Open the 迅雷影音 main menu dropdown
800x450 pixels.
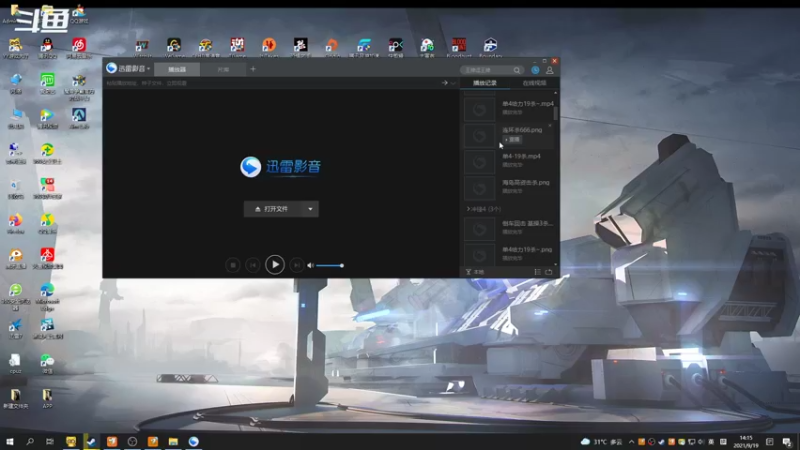point(128,68)
